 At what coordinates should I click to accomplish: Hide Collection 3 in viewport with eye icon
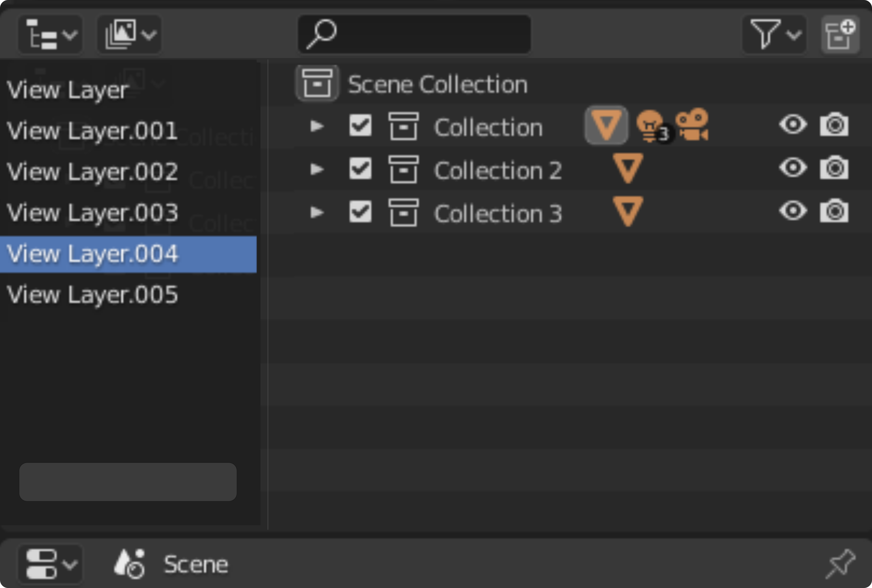793,211
